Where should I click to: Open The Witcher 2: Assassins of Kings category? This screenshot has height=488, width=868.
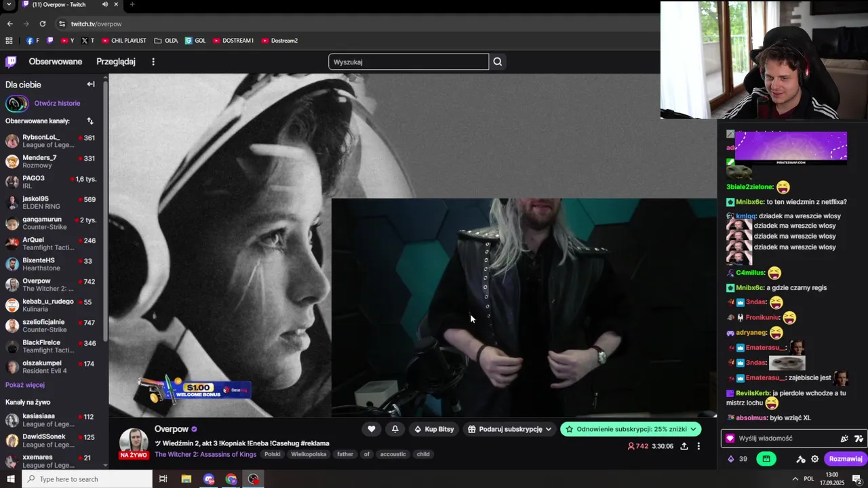(205, 454)
